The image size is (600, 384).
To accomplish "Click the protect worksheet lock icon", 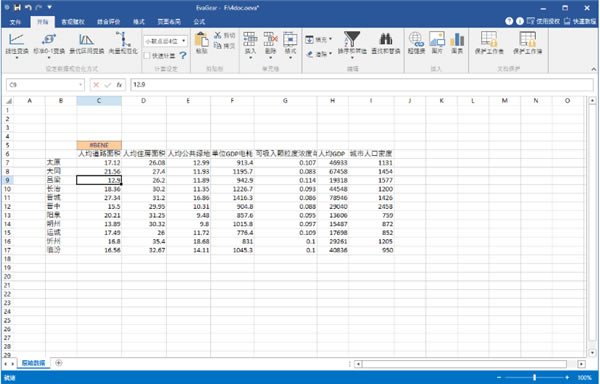I will tap(489, 39).
